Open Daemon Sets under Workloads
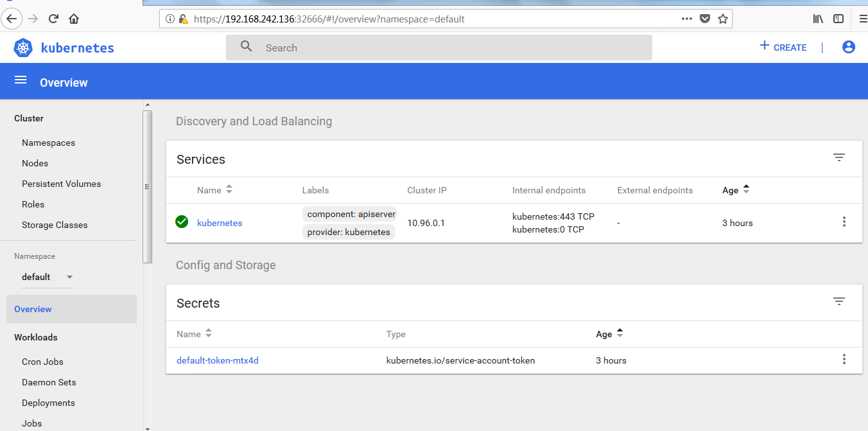868x431 pixels. tap(49, 382)
